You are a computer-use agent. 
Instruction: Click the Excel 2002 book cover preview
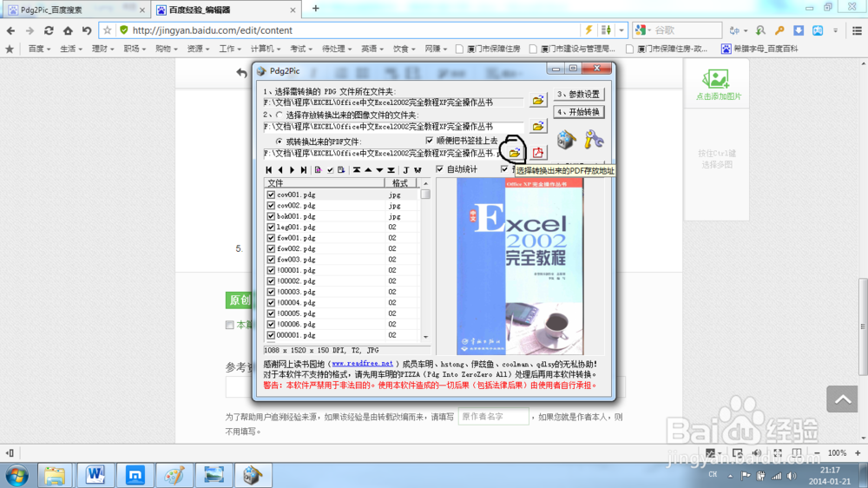click(x=520, y=267)
